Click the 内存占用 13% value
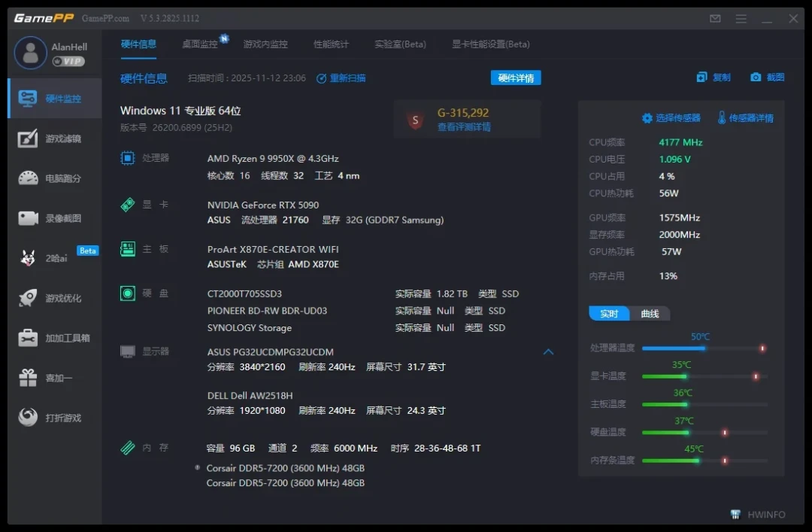The width and height of the screenshot is (812, 532). pos(668,276)
